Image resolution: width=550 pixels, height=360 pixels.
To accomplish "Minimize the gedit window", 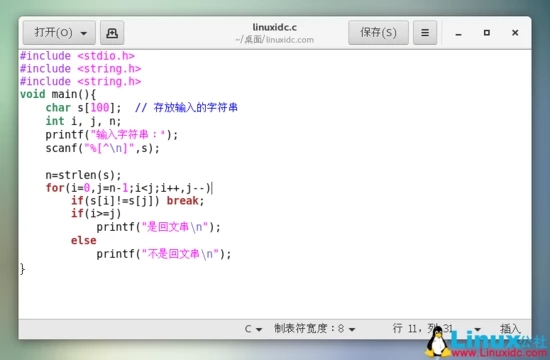I will point(458,34).
